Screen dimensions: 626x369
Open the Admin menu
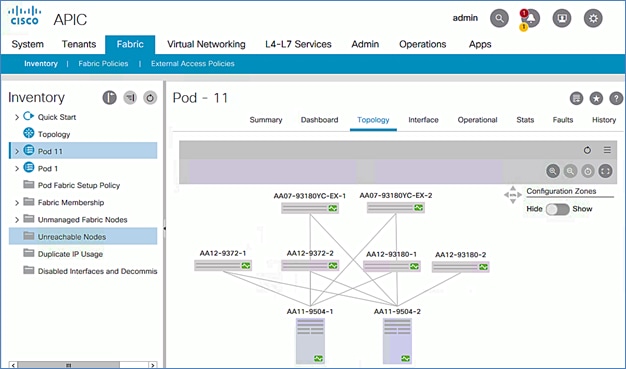[365, 44]
